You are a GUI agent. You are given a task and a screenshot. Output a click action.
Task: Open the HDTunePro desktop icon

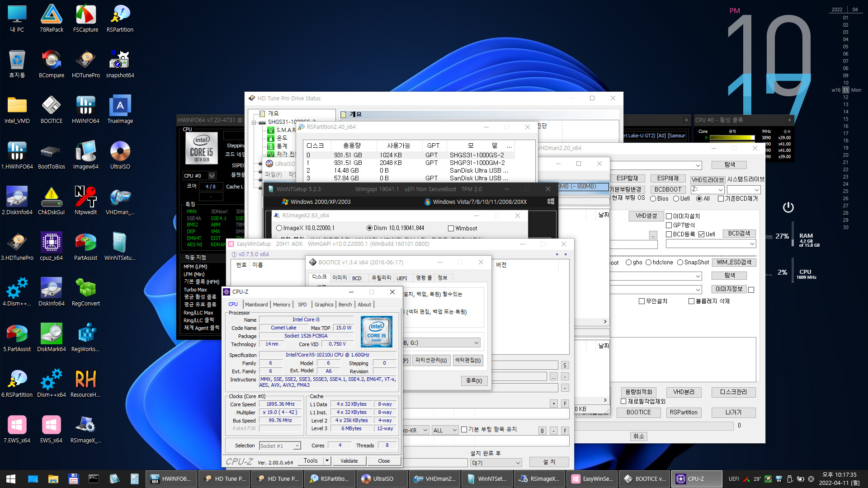coord(85,64)
